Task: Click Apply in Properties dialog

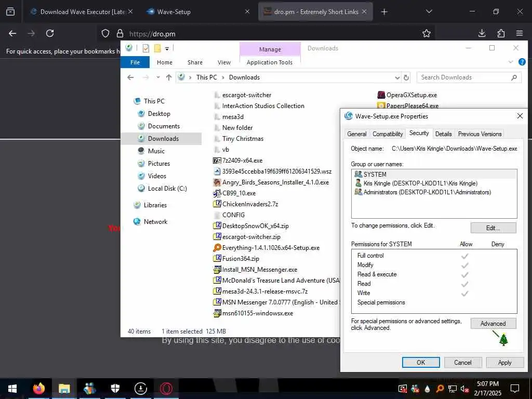Action: point(504,362)
